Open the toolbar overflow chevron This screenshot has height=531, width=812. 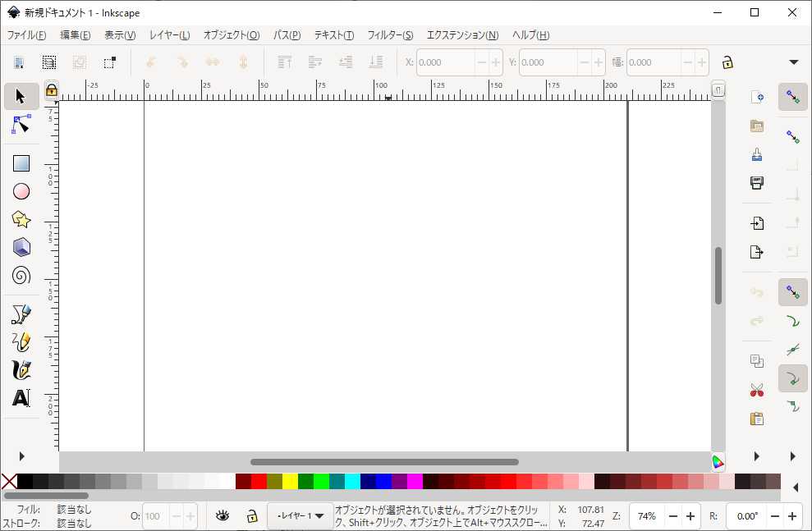(x=793, y=62)
